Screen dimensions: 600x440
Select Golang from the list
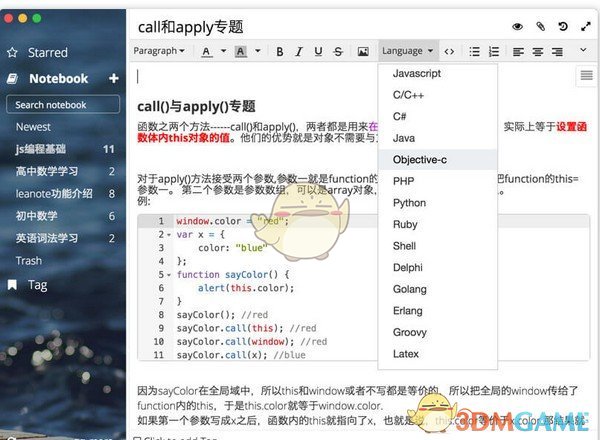[x=438, y=289]
